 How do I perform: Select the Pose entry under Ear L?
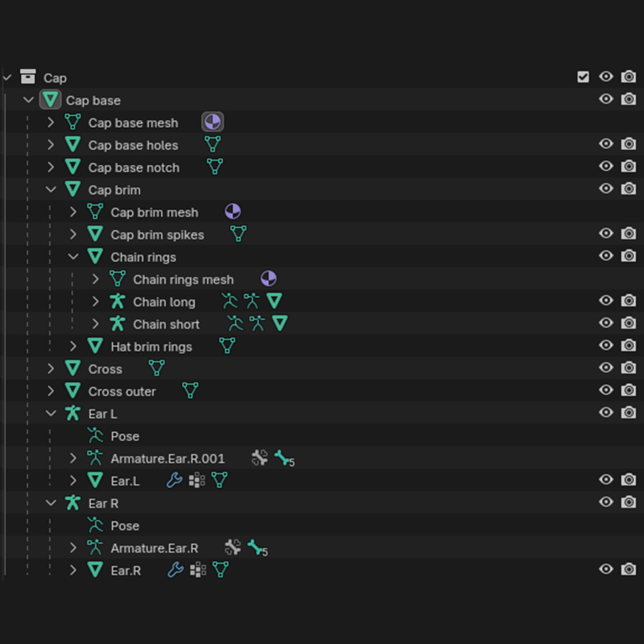[124, 436]
